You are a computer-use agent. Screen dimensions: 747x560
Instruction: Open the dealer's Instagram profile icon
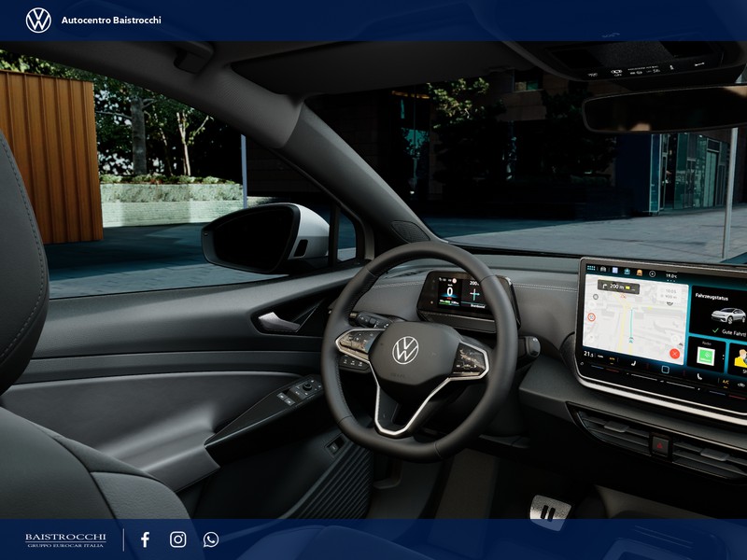178,539
